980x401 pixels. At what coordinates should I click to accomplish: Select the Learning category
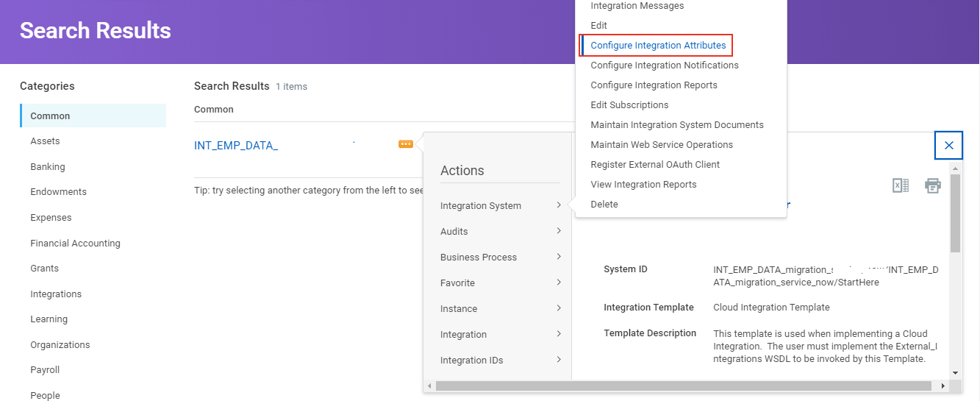[x=49, y=319]
